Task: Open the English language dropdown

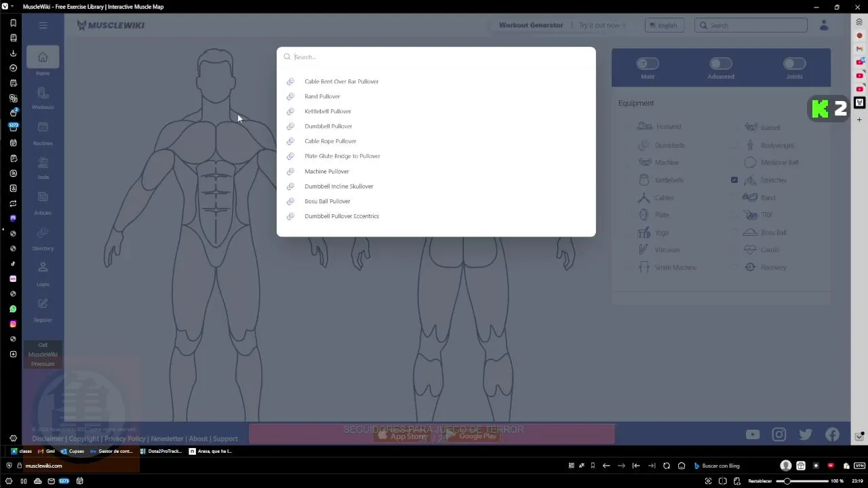Action: click(664, 25)
